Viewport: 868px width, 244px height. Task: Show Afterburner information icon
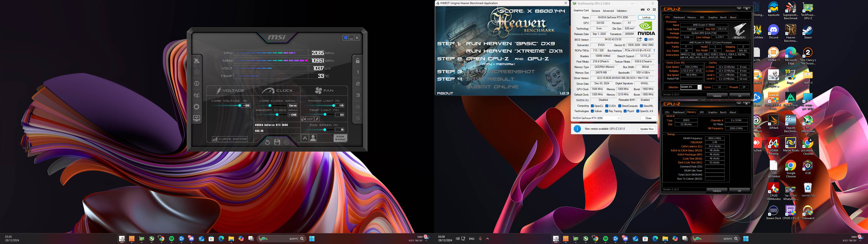point(196,84)
